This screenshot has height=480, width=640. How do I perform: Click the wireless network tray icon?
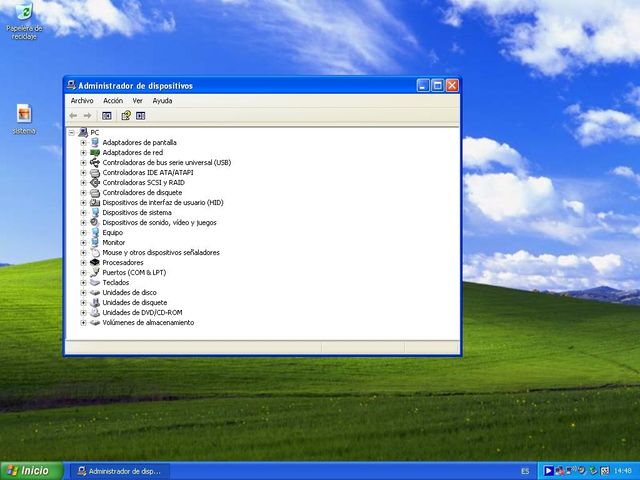(571, 471)
